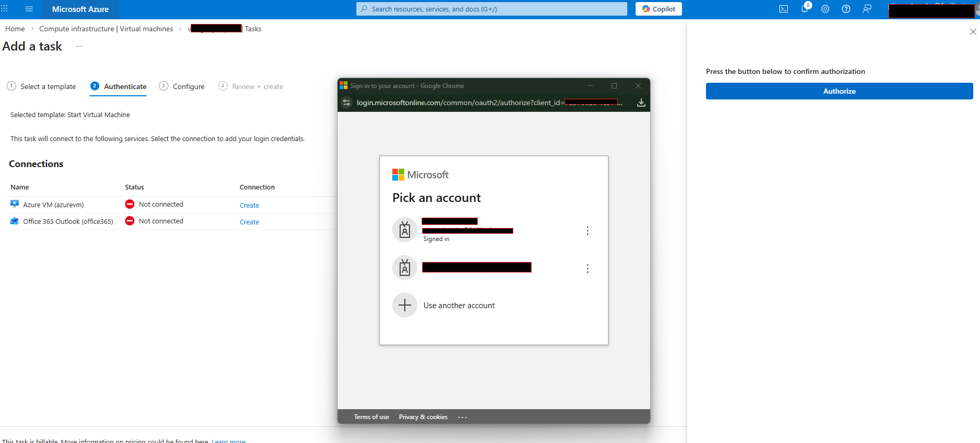Open Tasks breadcrumb
Screen dimensions: 980x443
coord(253,29)
